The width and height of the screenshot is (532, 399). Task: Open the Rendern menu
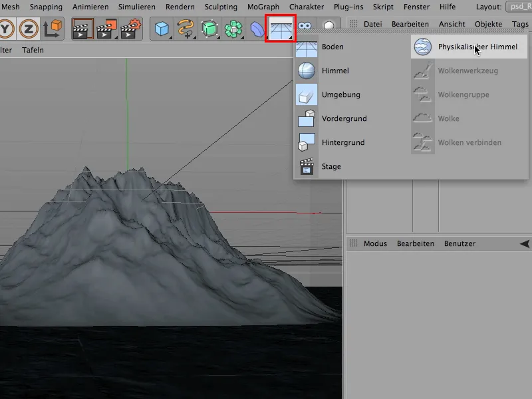tap(180, 7)
